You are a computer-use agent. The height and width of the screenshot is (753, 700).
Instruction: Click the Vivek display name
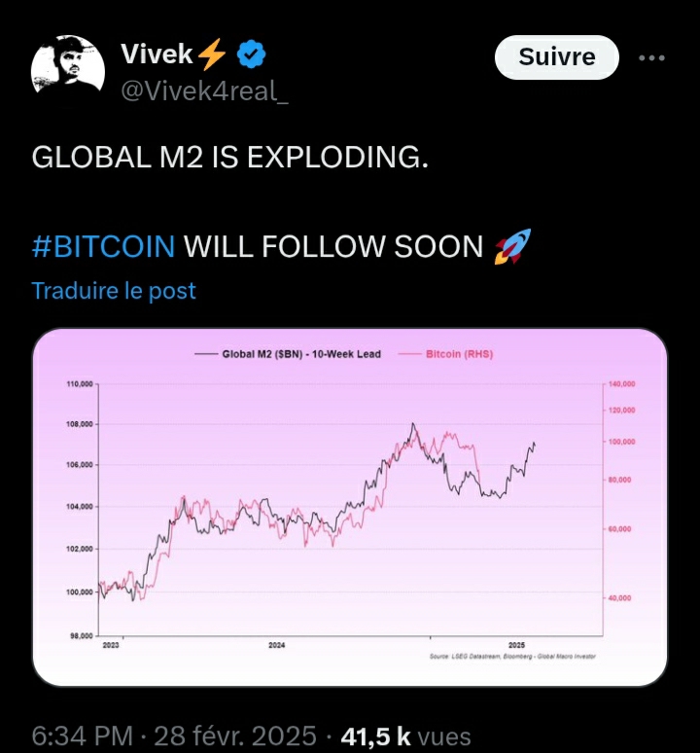(157, 54)
